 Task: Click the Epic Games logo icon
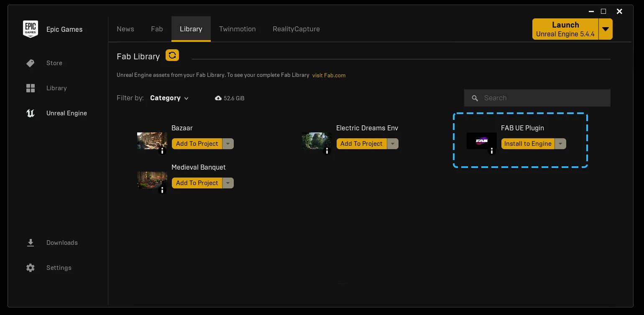tap(30, 29)
